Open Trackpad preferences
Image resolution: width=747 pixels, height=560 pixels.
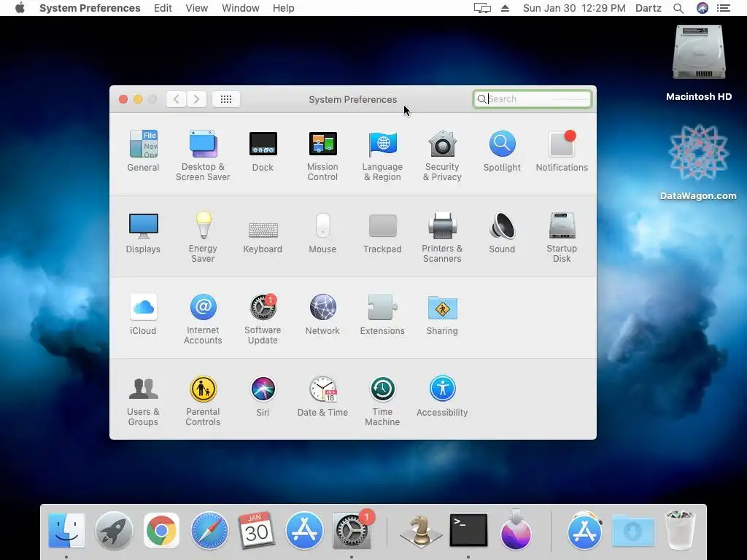382,233
